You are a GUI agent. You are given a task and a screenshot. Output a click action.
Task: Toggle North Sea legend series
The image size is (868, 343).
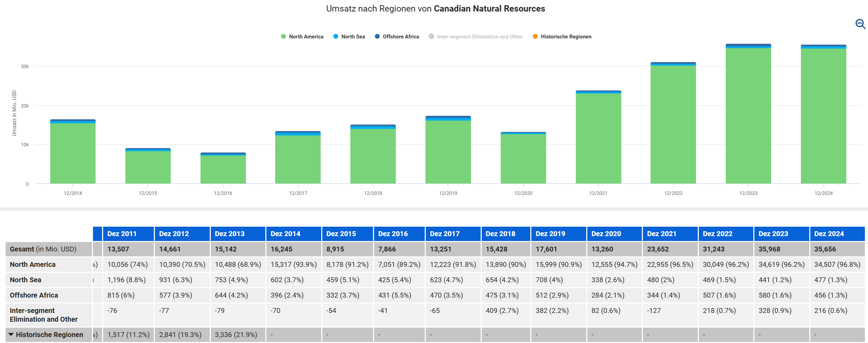tap(353, 37)
